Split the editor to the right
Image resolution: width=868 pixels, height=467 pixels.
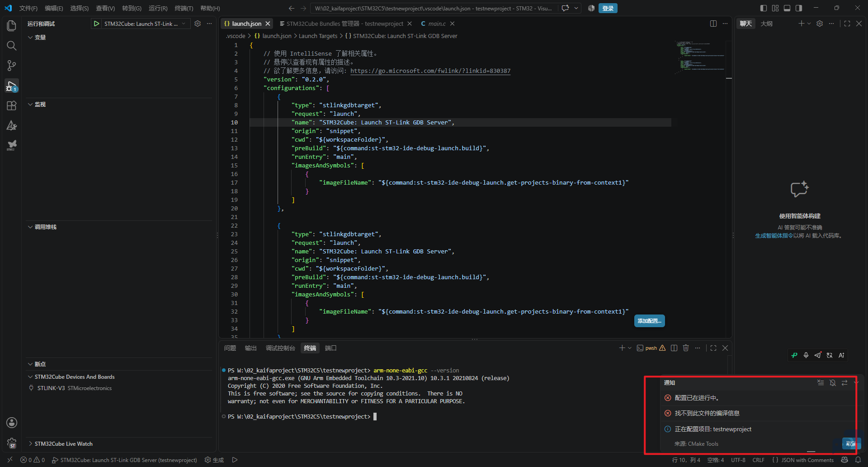tap(713, 24)
